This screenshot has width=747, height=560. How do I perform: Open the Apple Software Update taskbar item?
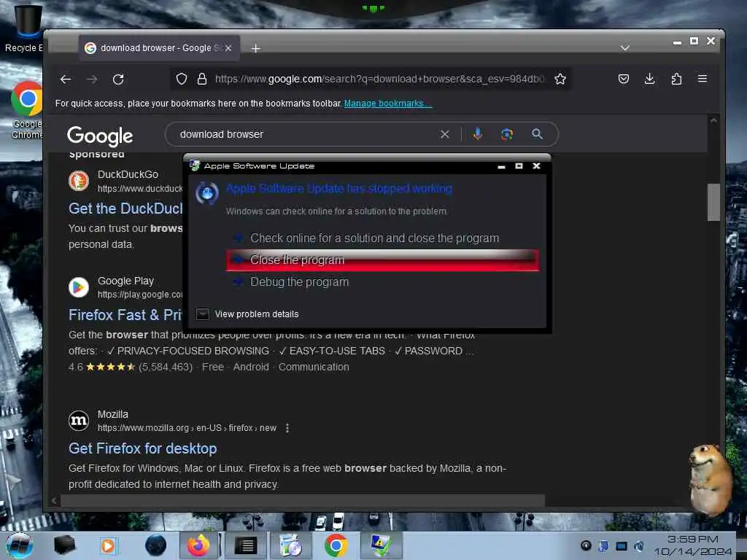coord(381,545)
